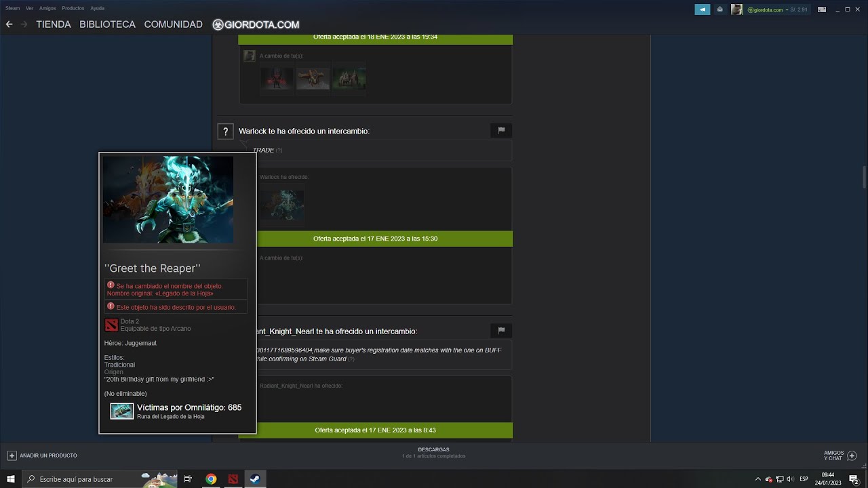Image resolution: width=868 pixels, height=488 pixels.
Task: Click the page vertical scrollbar
Action: tap(865, 178)
